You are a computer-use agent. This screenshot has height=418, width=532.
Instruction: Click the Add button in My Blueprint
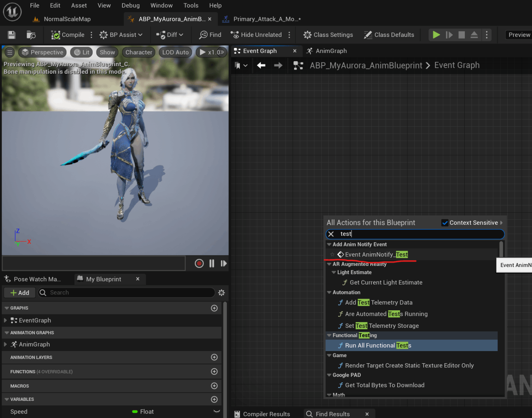(20, 292)
